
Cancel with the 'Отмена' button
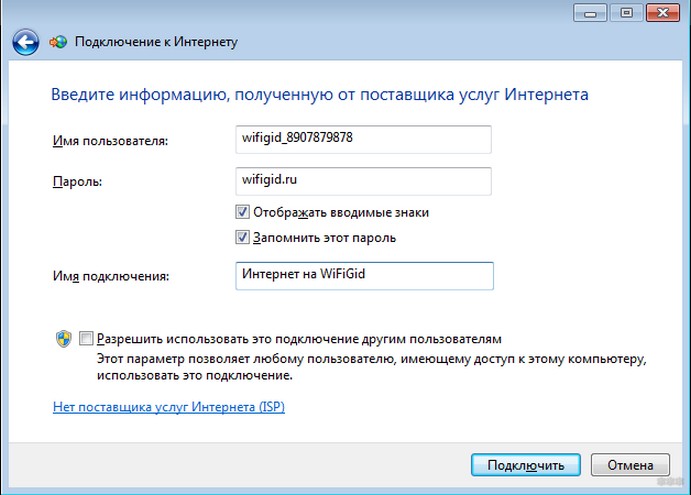[630, 465]
